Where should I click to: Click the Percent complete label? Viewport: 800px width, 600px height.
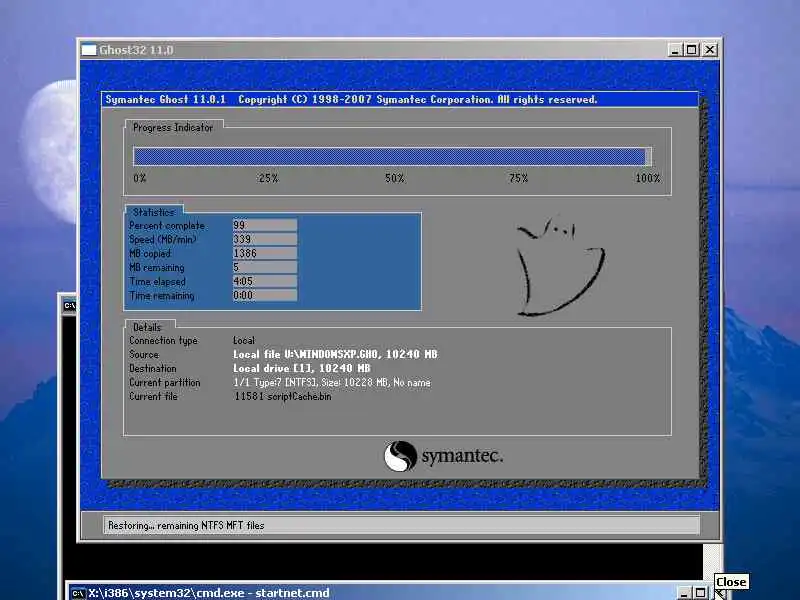pos(167,226)
